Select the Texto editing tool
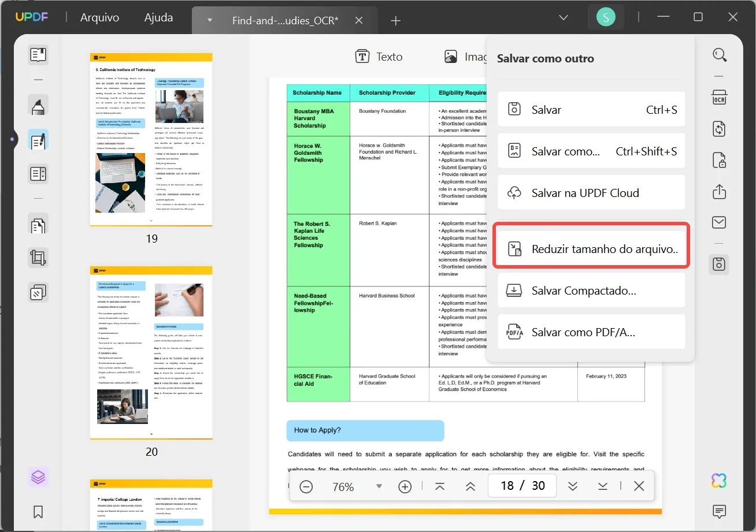Screen dimensions: 756x532 380,56
